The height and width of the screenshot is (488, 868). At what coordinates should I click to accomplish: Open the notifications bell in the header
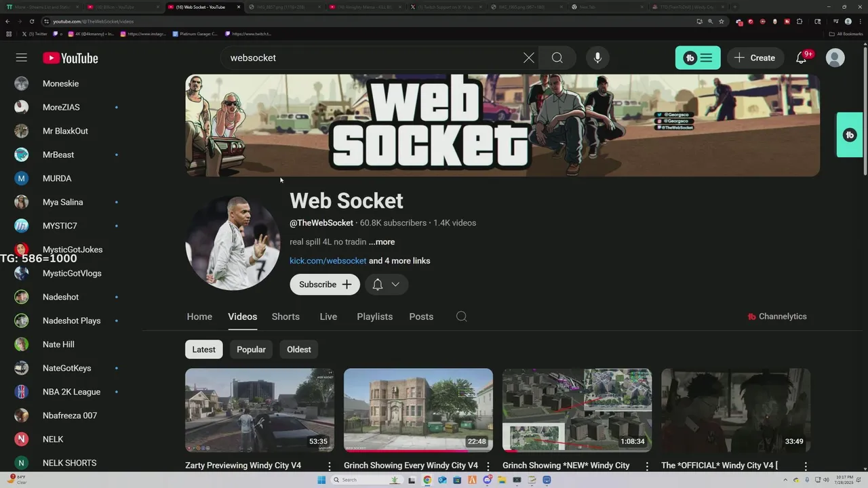(x=802, y=58)
